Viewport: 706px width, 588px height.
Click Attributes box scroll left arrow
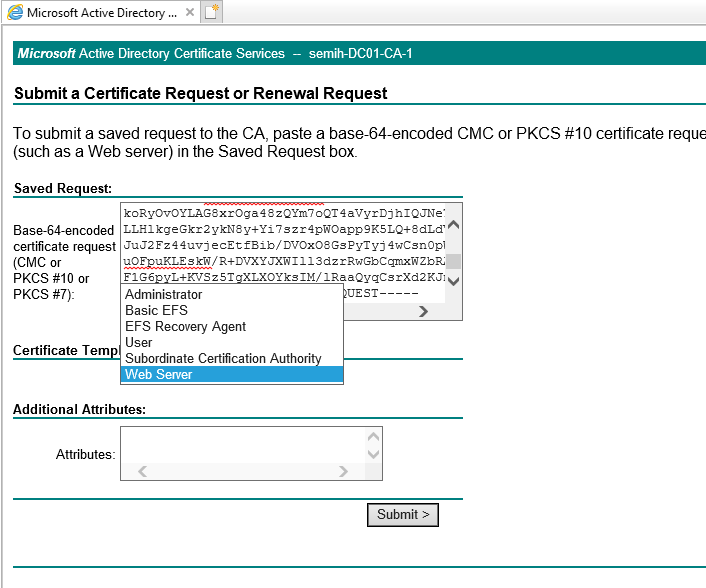click(x=142, y=471)
